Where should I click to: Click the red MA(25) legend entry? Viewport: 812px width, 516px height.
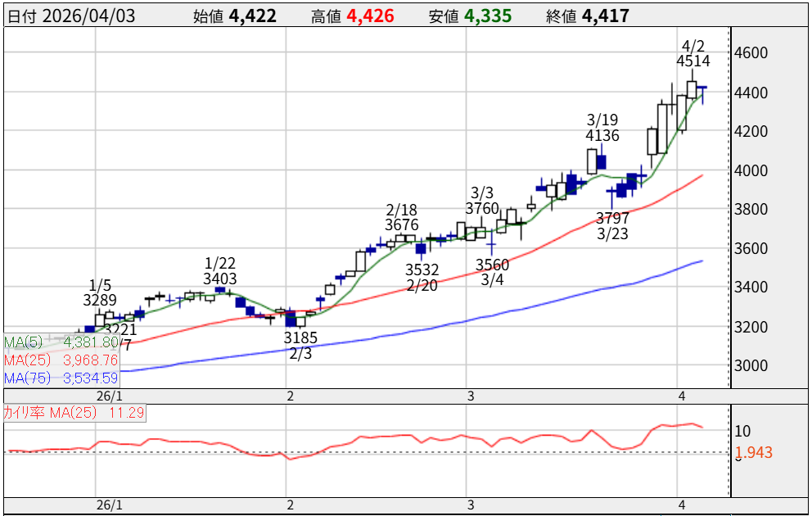pyautogui.click(x=61, y=360)
